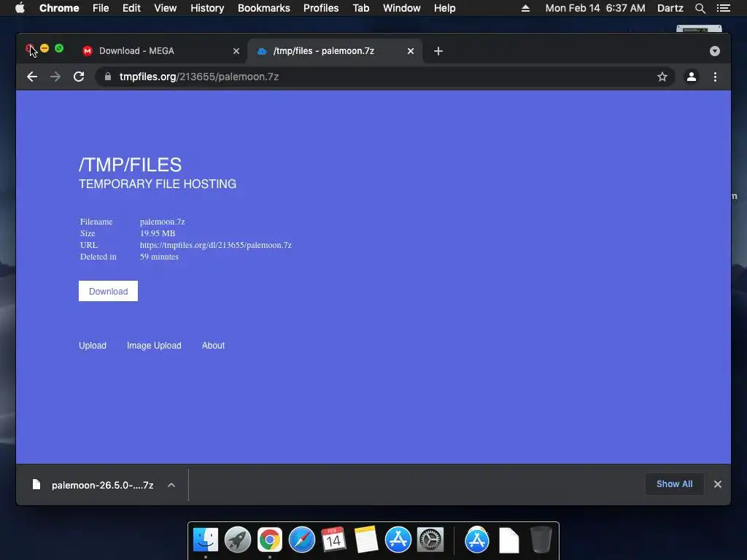Close the /tmp/files palemoon.7z tab

coord(411,51)
